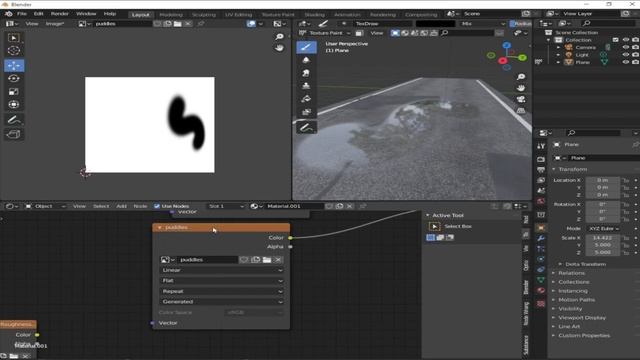
Task: Open image file with folder icon in puddles node
Action: [x=267, y=260]
